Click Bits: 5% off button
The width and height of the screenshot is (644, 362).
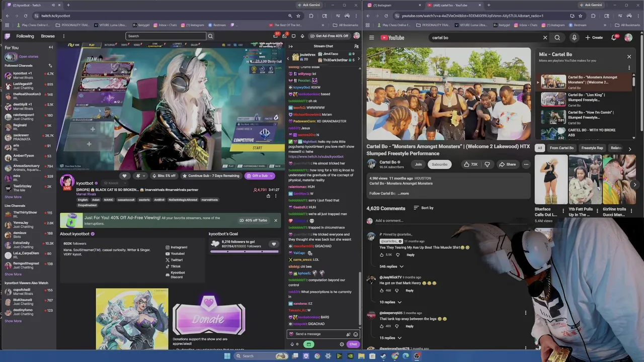(x=163, y=176)
